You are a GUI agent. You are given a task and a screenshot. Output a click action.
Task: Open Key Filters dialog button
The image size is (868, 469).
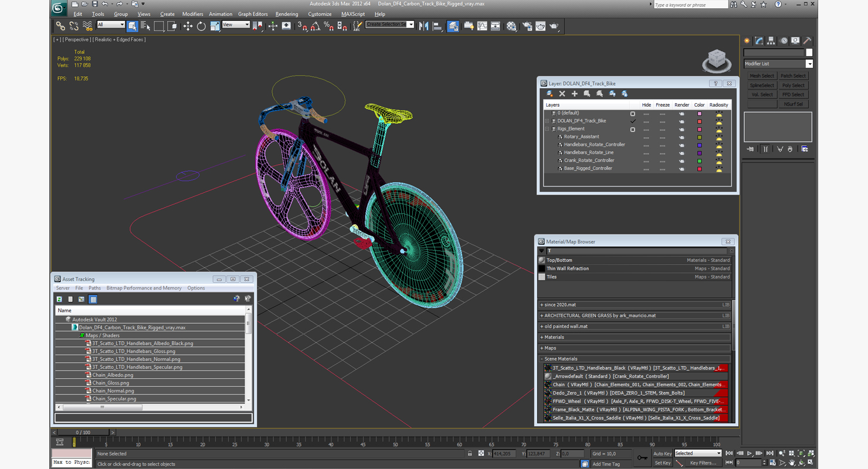point(703,463)
